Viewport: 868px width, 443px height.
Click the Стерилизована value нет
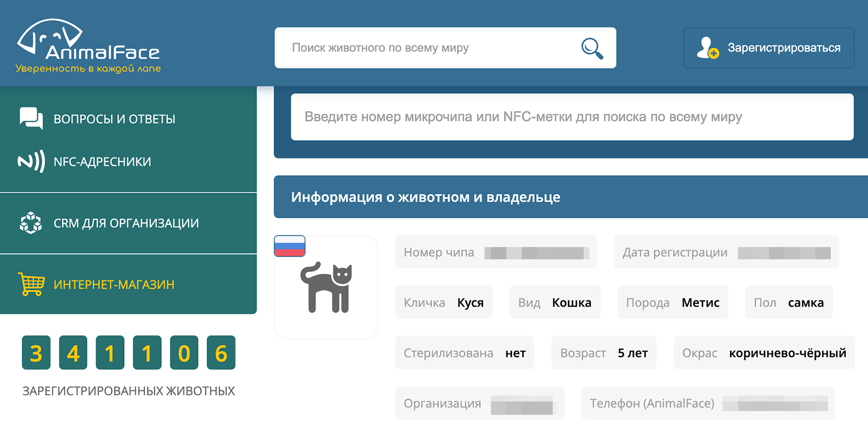[515, 353]
